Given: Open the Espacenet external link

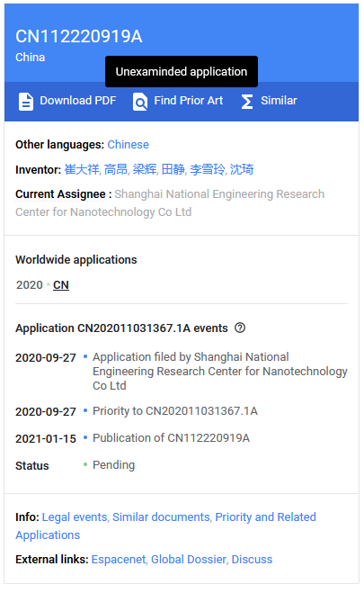Looking at the screenshot, I should click(119, 560).
